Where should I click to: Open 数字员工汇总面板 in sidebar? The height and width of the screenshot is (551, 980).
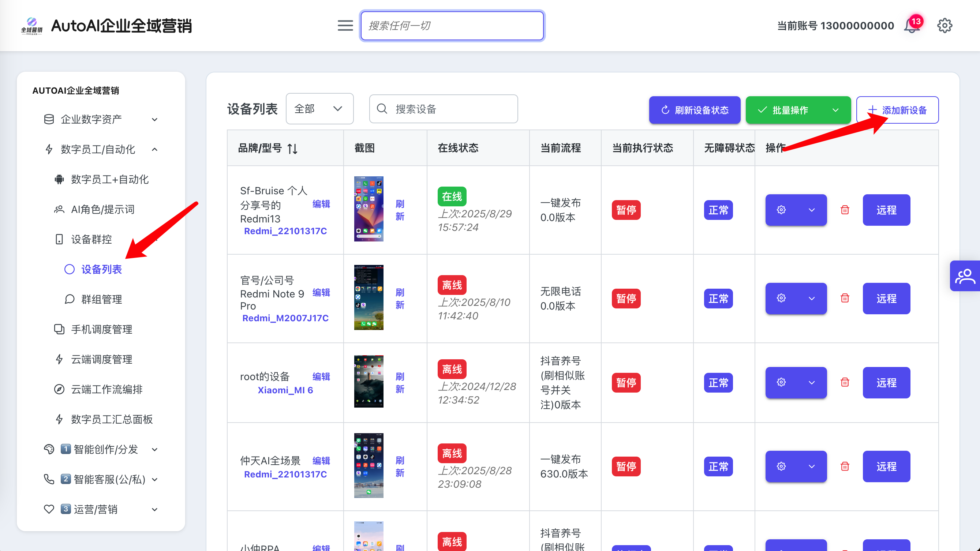click(x=104, y=419)
